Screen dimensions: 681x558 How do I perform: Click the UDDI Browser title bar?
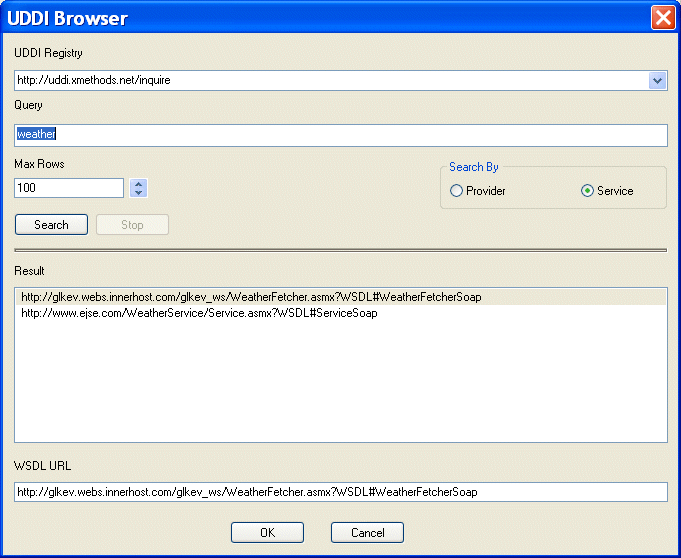point(300,18)
